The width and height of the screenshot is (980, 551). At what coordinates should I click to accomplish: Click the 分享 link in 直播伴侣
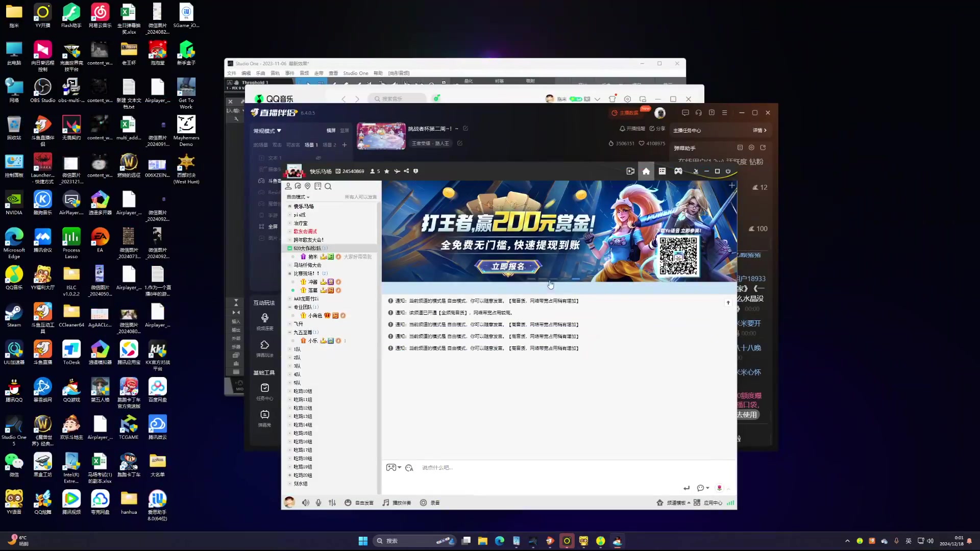tap(657, 129)
